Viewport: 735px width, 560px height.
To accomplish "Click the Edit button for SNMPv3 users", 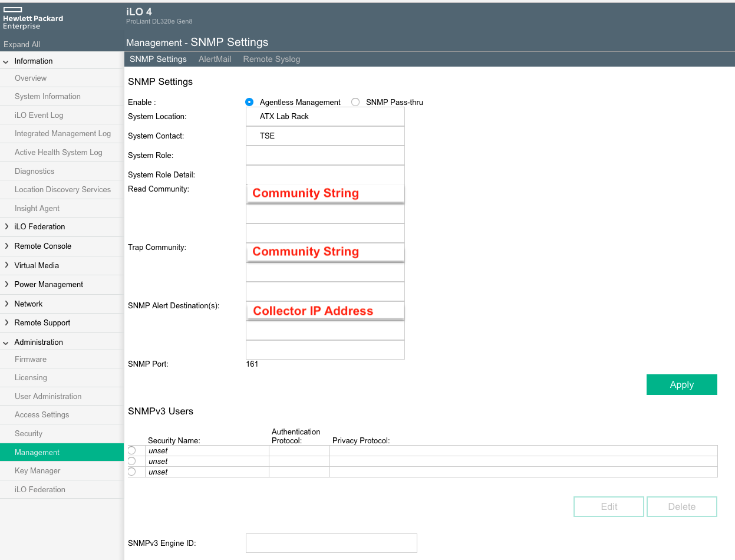I will (609, 506).
